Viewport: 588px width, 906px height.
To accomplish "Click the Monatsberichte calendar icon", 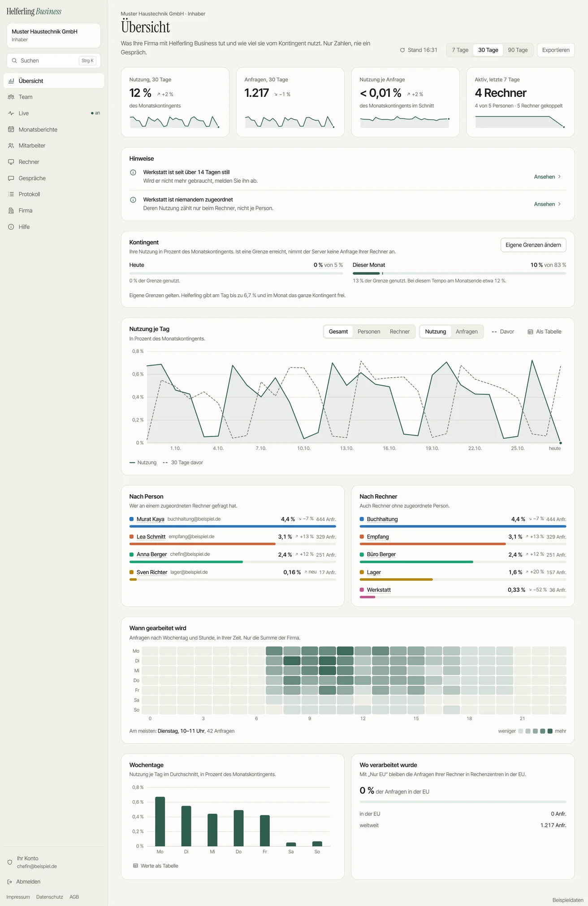I will [x=11, y=130].
